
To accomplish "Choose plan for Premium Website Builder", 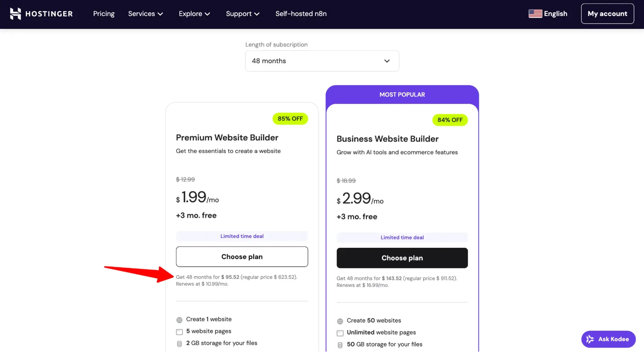I will 242,256.
